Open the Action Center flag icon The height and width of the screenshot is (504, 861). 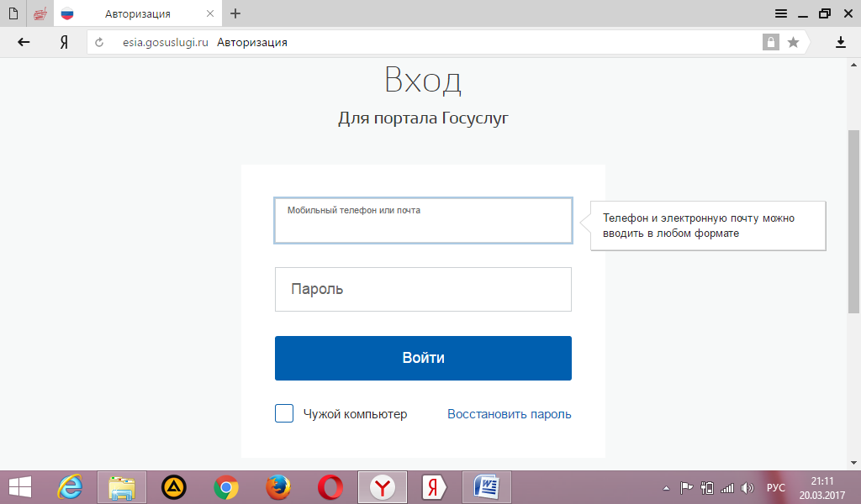tap(686, 487)
